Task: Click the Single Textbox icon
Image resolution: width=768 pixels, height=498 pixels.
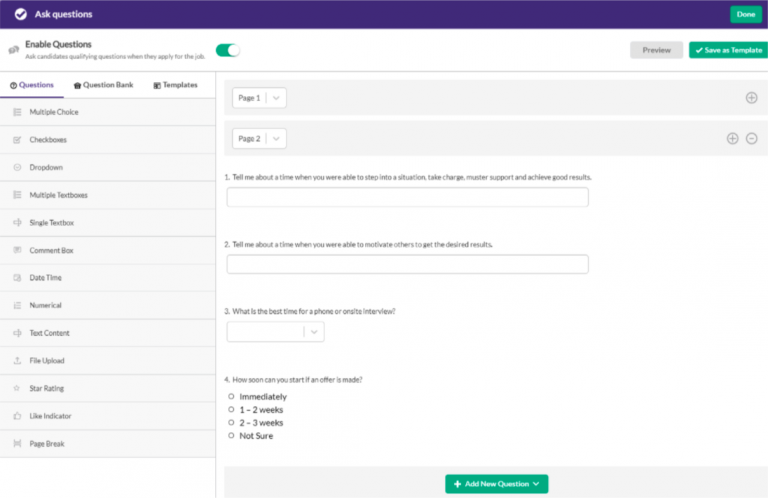Action: tap(17, 223)
